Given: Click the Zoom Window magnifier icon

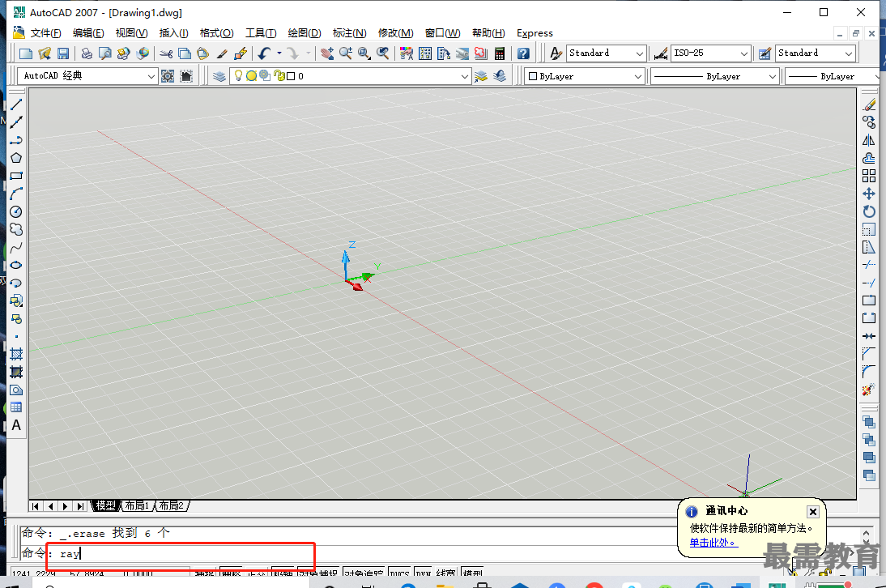Looking at the screenshot, I should (364, 53).
